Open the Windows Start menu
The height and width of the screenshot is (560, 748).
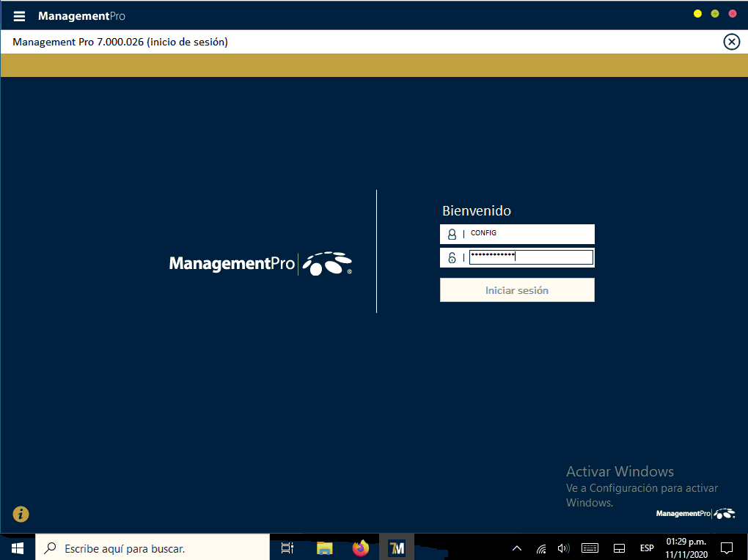pyautogui.click(x=18, y=548)
